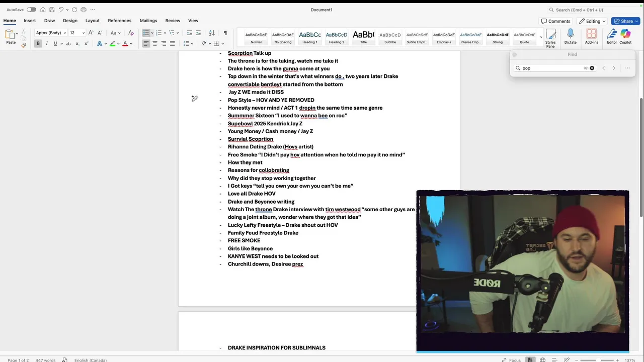
Task: Open the Home icon in title bar
Action: (x=43, y=10)
